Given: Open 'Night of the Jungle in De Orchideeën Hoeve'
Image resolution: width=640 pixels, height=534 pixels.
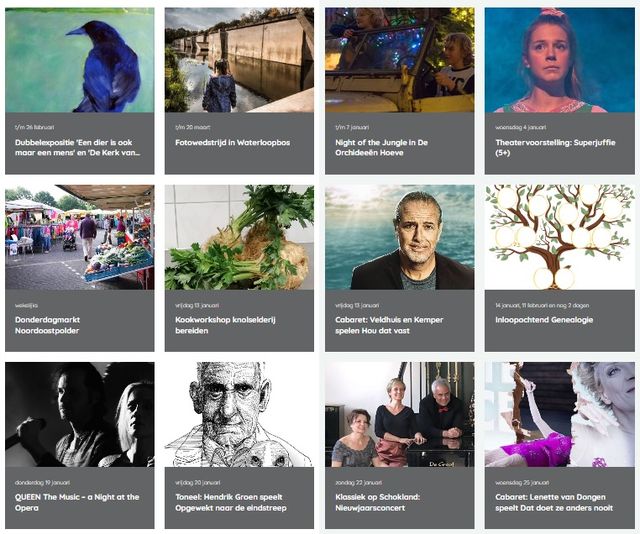Looking at the screenshot, I should [381, 147].
